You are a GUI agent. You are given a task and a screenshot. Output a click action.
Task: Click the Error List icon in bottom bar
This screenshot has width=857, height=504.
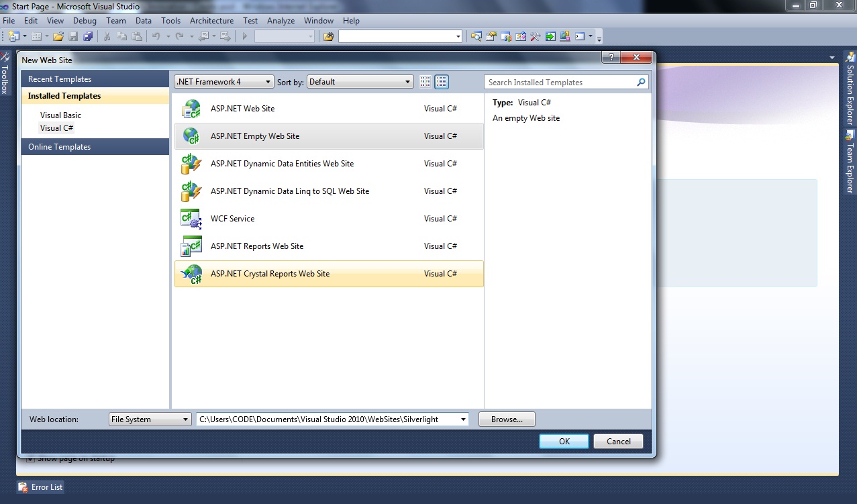click(x=23, y=487)
